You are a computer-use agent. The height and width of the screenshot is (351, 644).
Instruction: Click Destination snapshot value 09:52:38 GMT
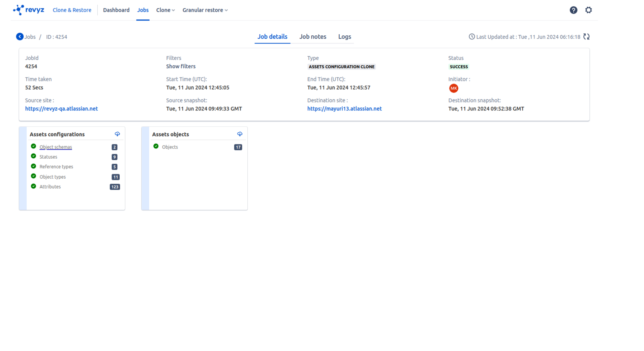pos(486,109)
